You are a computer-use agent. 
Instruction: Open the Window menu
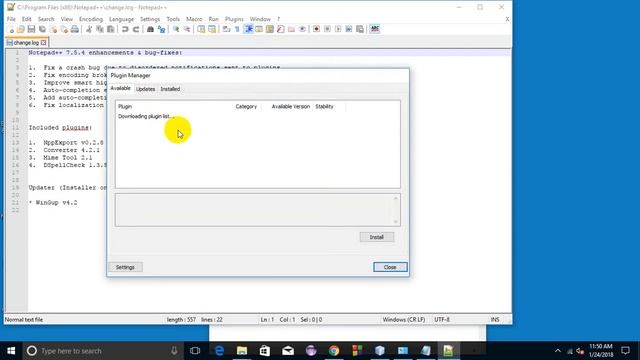point(260,19)
